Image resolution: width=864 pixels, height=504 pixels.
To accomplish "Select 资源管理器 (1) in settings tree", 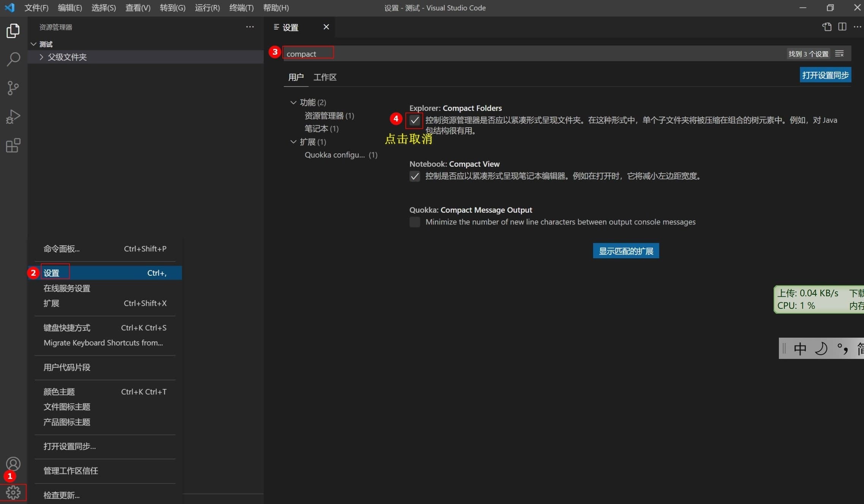I will point(329,115).
